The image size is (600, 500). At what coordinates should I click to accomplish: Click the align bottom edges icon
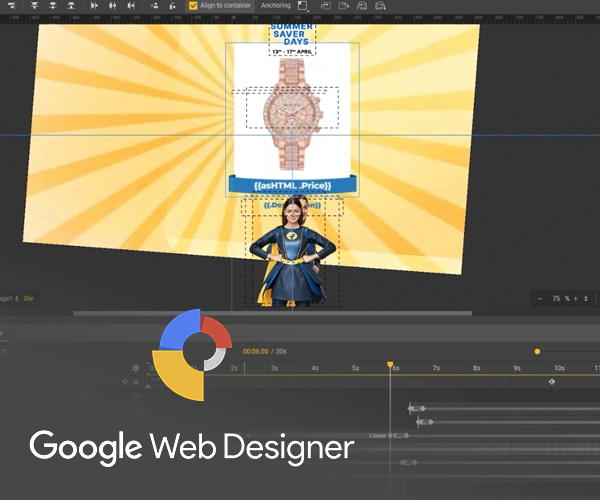pos(71,6)
